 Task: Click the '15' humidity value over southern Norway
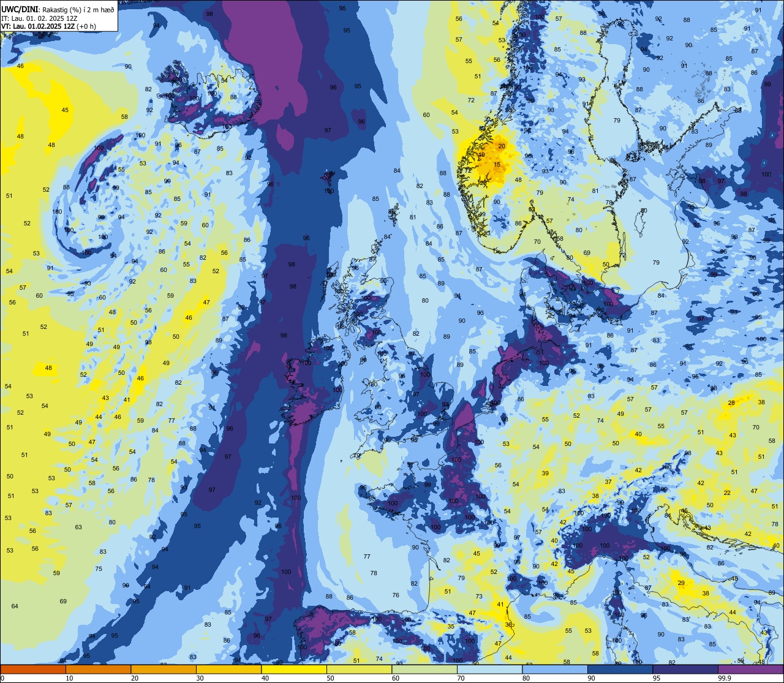pos(497,164)
